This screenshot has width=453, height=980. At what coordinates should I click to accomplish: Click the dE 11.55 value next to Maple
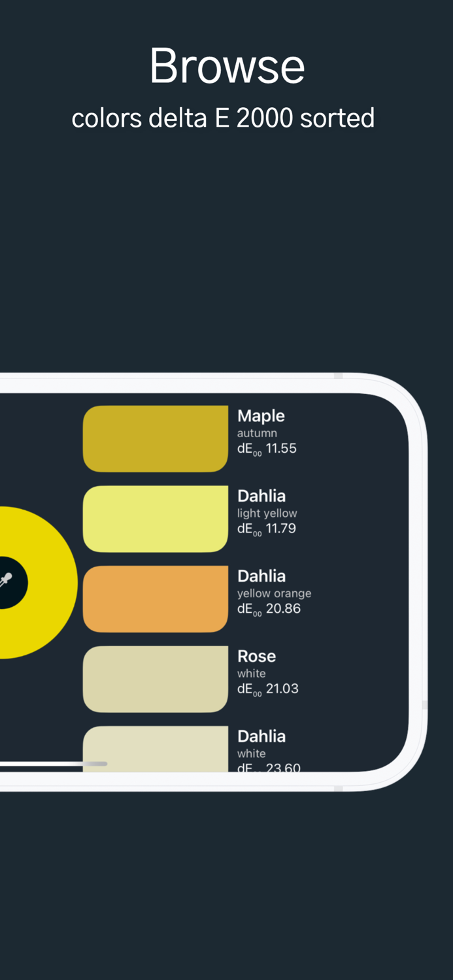pyautogui.click(x=267, y=448)
